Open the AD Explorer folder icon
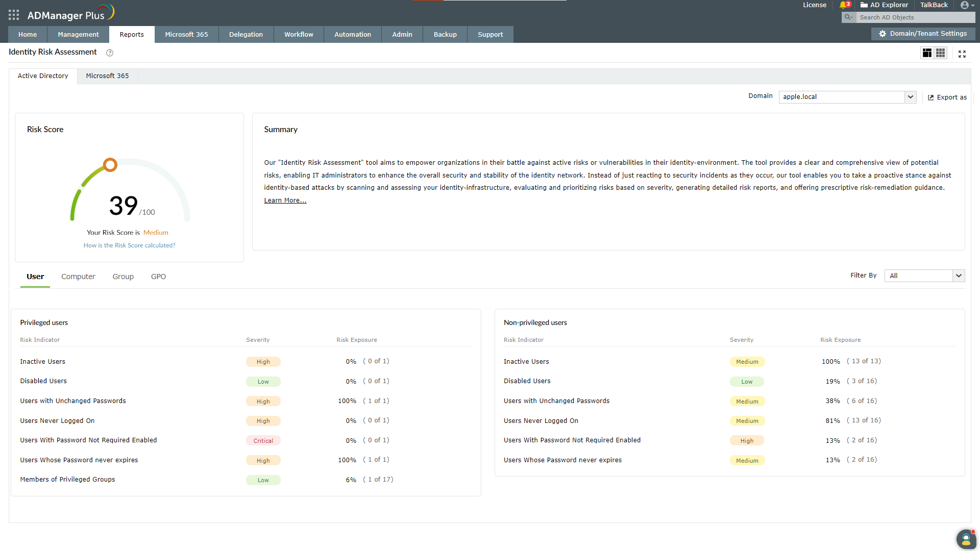 (x=863, y=5)
